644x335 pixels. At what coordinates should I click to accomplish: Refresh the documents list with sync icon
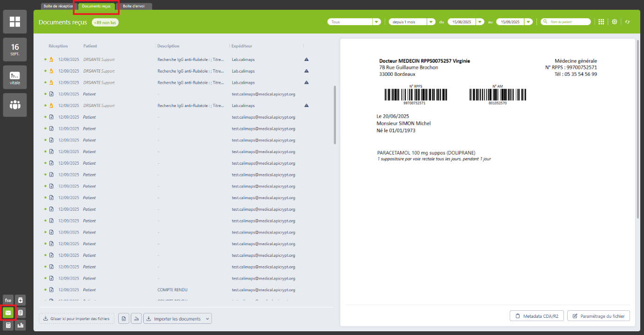click(x=627, y=22)
